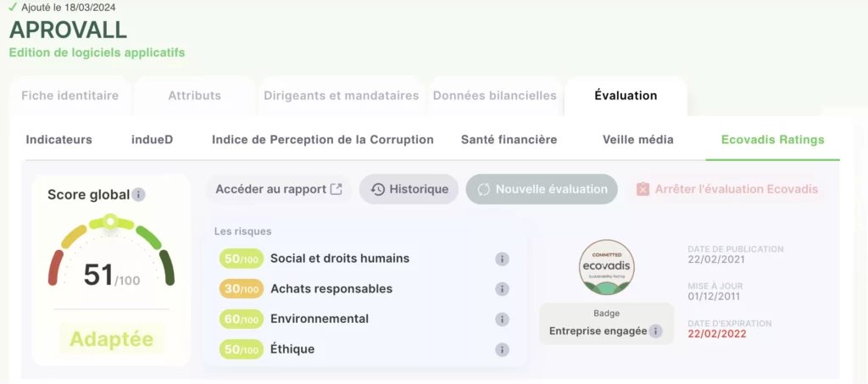Screen dimensions: 868x384
Task: Click info icon beside Entreprise engagée
Action: click(655, 331)
